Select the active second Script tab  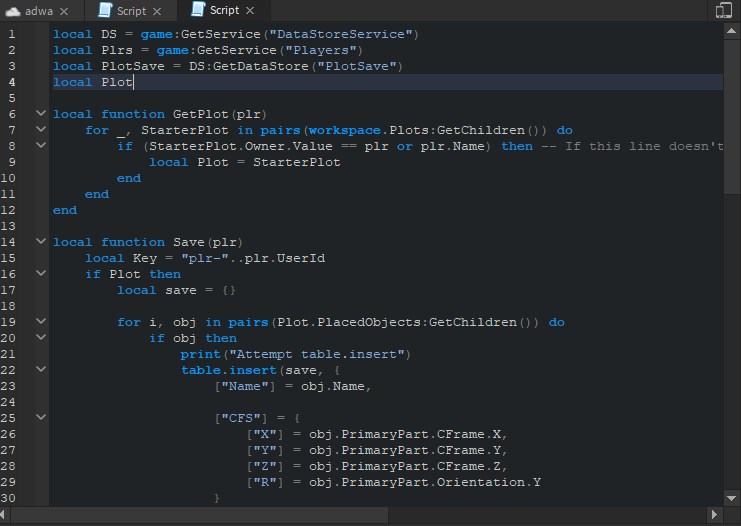[x=224, y=10]
